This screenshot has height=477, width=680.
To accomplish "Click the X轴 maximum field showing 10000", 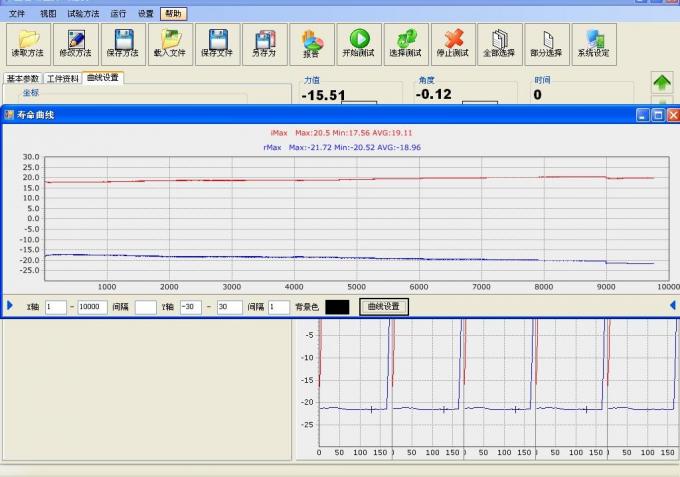I will [x=92, y=307].
